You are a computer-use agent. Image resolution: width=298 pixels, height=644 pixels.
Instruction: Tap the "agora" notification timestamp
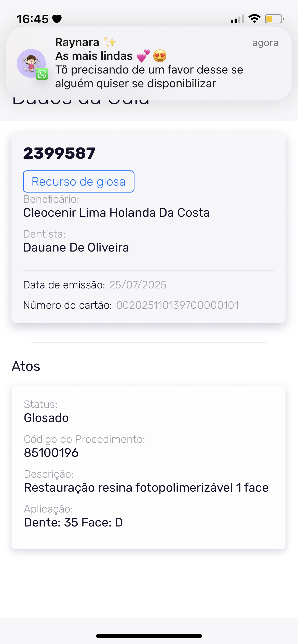pos(265,43)
